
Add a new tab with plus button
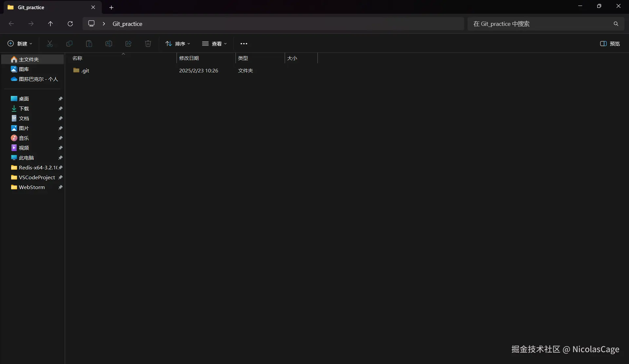[111, 8]
